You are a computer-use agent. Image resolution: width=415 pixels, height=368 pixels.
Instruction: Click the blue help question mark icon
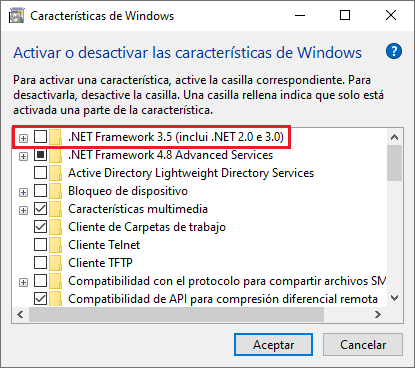pyautogui.click(x=394, y=51)
